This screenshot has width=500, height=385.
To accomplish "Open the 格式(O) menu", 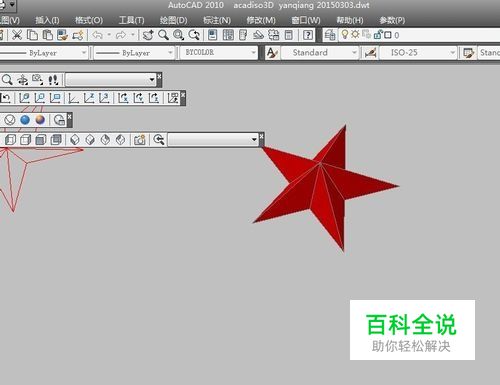I will point(89,20).
